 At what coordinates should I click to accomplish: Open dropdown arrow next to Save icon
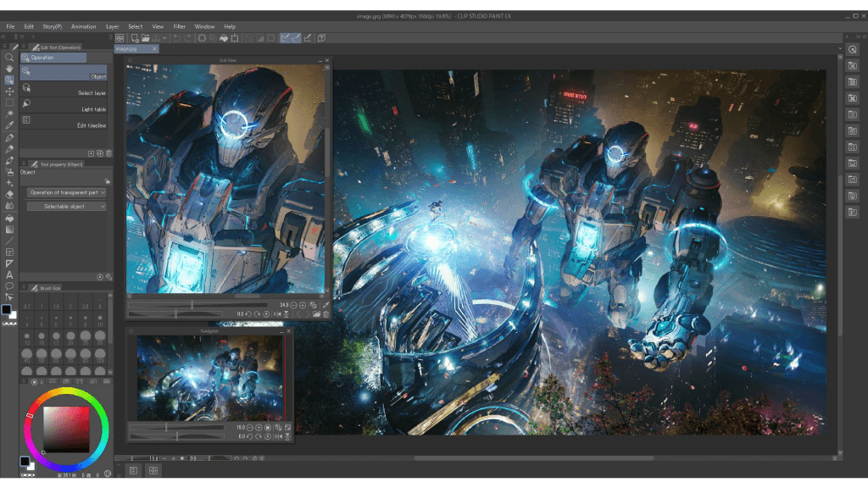[164, 38]
